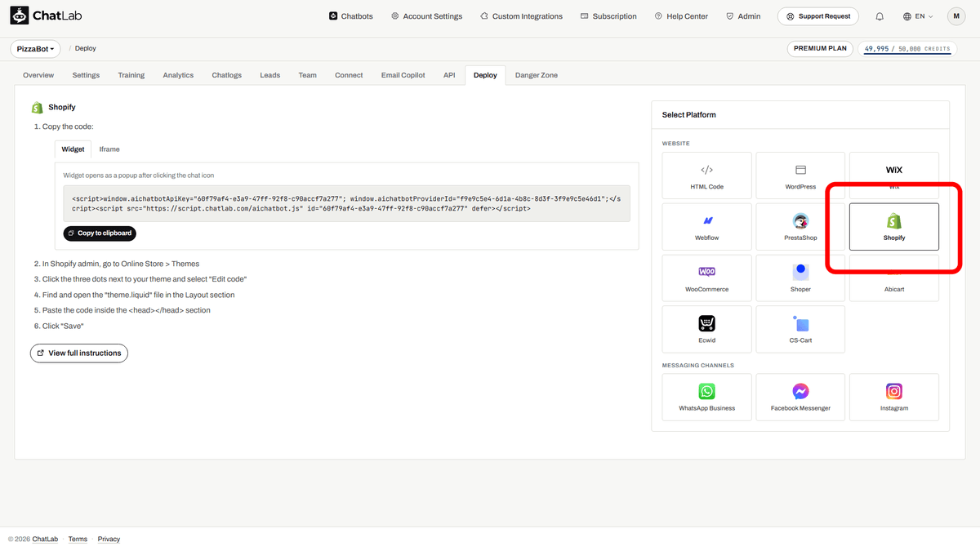The width and height of the screenshot is (980, 551).
Task: Select Shopify platform tile
Action: (x=894, y=227)
